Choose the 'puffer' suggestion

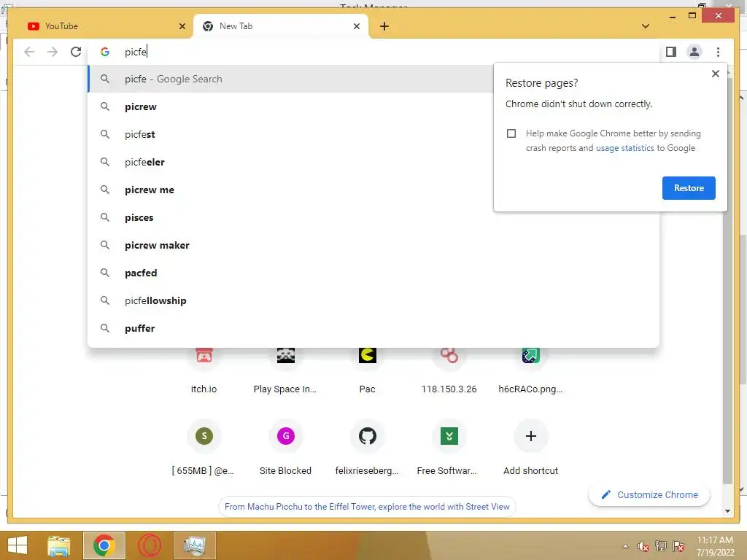click(x=373, y=328)
